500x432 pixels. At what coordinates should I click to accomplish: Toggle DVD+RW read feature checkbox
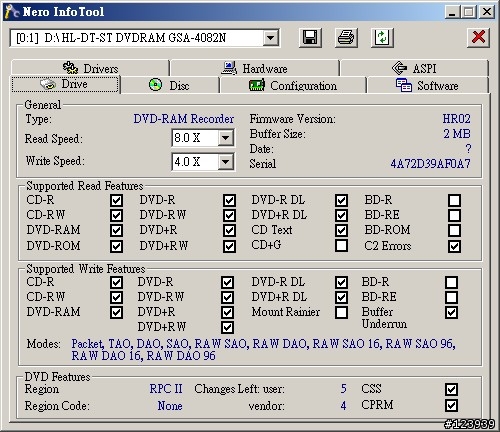tap(229, 246)
